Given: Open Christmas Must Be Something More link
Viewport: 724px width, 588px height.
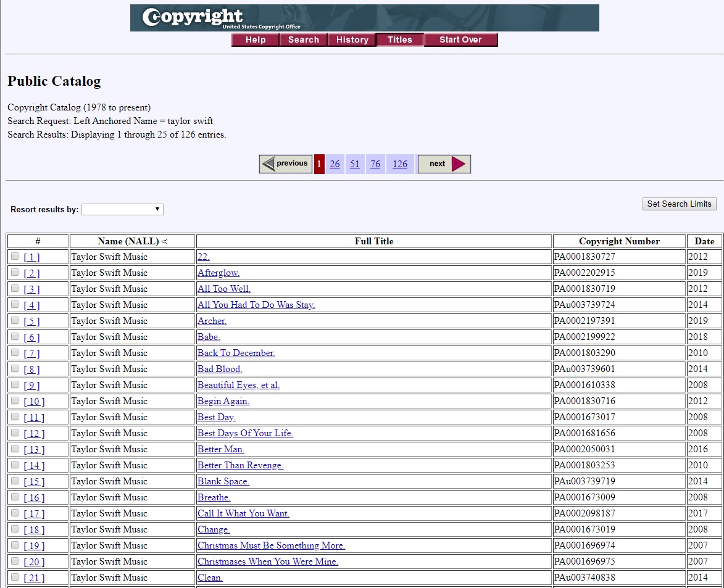Looking at the screenshot, I should tap(272, 545).
